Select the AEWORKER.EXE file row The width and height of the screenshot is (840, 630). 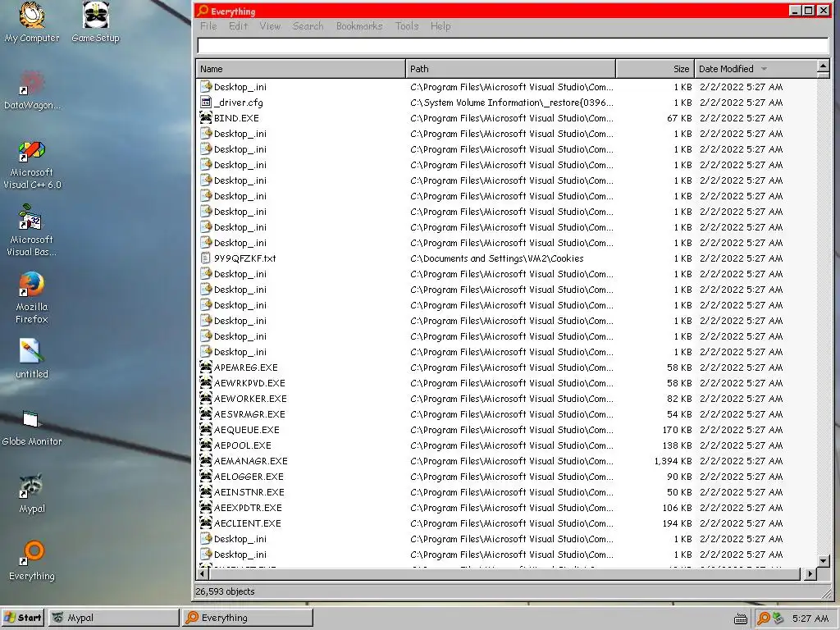coord(506,398)
